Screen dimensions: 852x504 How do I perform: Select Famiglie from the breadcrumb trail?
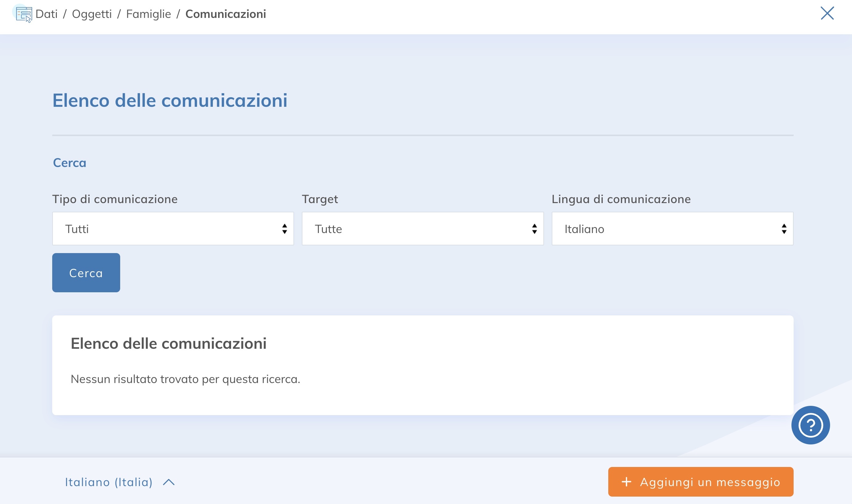(149, 14)
